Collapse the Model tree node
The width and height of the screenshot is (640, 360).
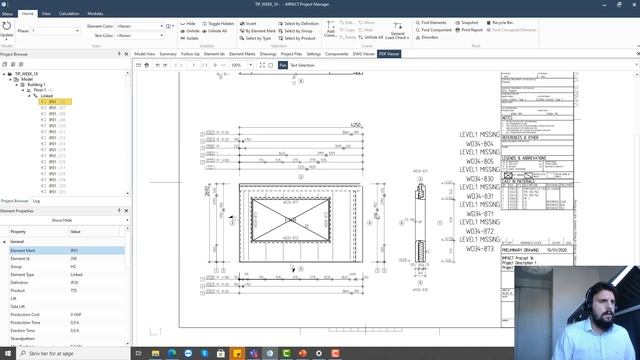[x=11, y=80]
